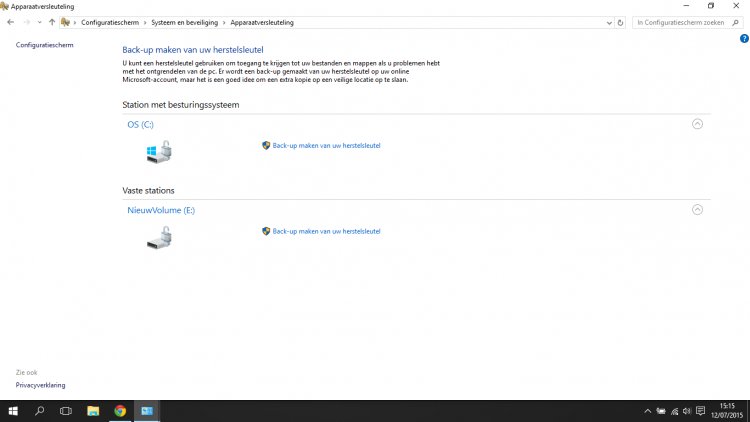Click shield icon next to OS (C:) backup
This screenshot has height=422, width=750.
[266, 145]
